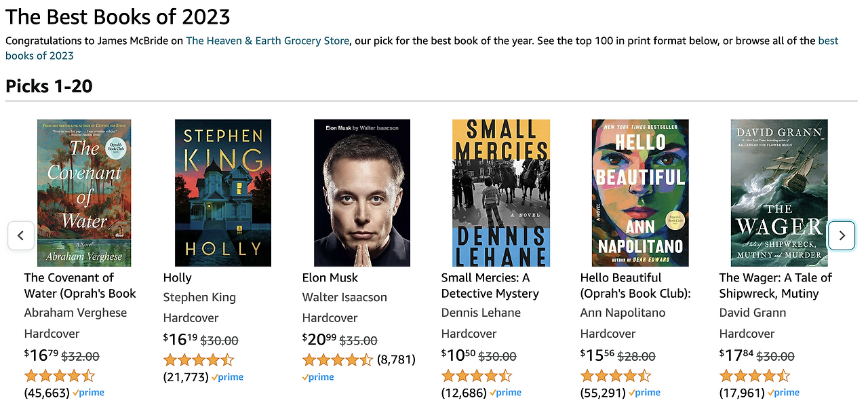Open the Stephen King Holly cover

coord(223,193)
